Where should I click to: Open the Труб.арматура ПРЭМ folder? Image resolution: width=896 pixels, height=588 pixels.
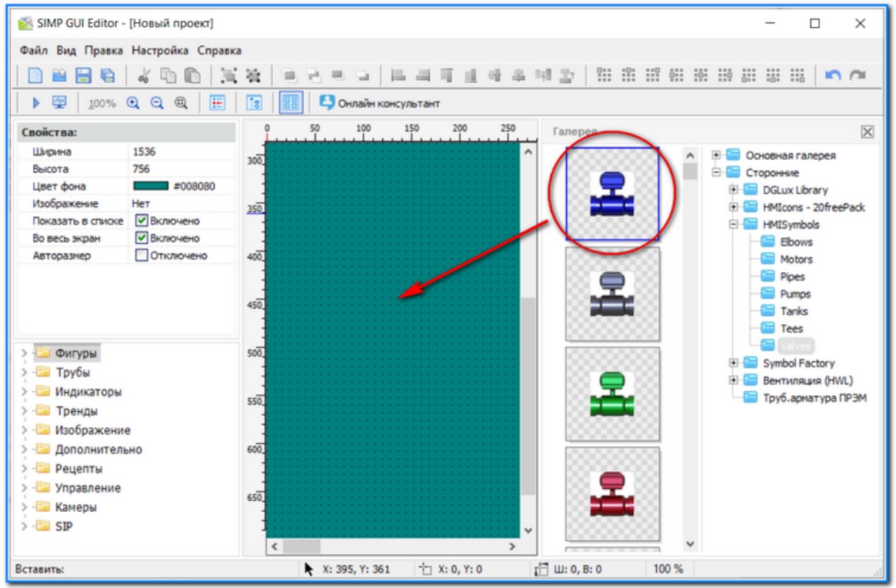point(805,398)
